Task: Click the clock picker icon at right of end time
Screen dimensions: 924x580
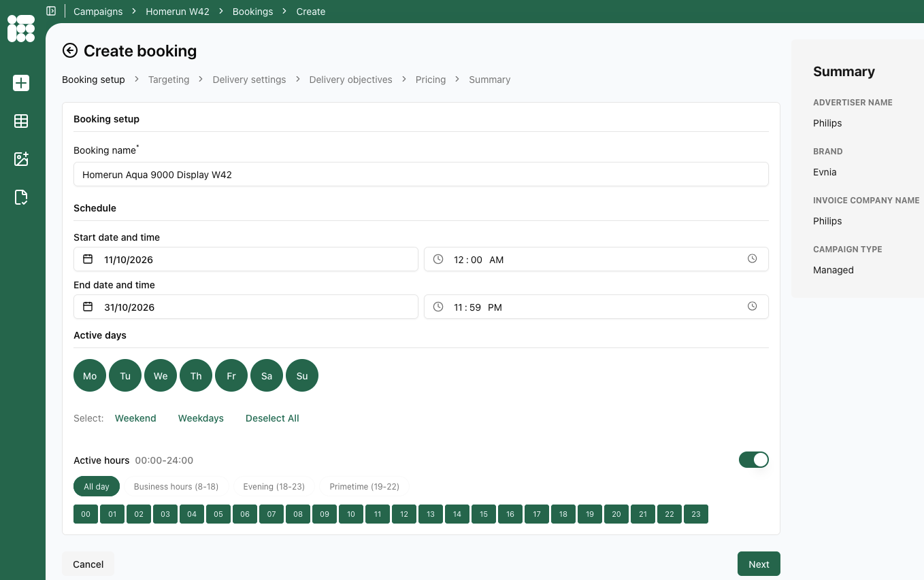Action: [x=752, y=307]
